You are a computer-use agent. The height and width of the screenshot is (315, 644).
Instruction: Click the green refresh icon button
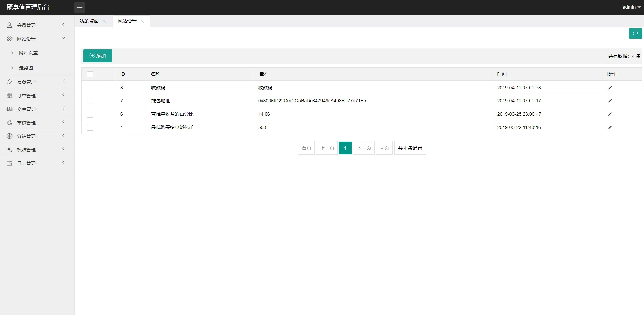[635, 33]
